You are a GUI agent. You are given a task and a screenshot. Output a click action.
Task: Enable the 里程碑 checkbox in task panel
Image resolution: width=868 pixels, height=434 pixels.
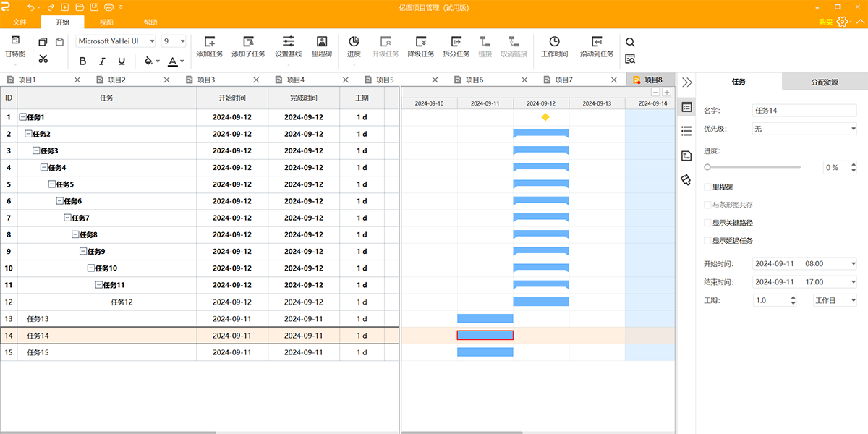[707, 187]
